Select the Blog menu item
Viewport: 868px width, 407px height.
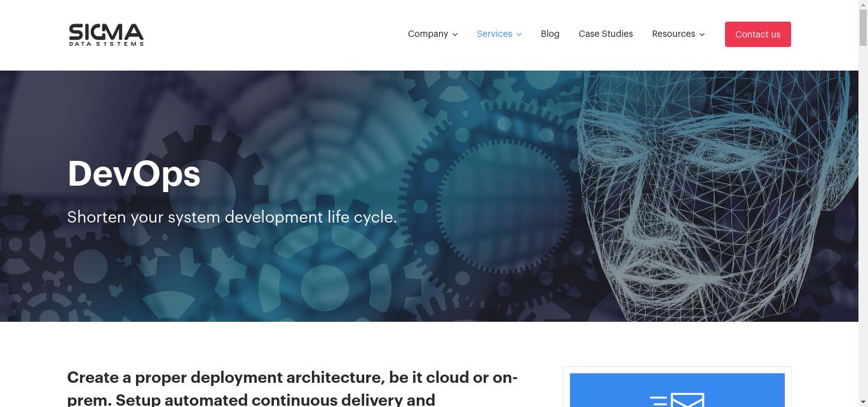pos(550,34)
